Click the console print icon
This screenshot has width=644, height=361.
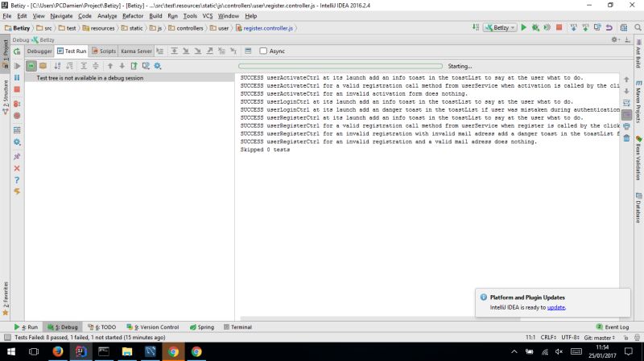pyautogui.click(x=626, y=126)
